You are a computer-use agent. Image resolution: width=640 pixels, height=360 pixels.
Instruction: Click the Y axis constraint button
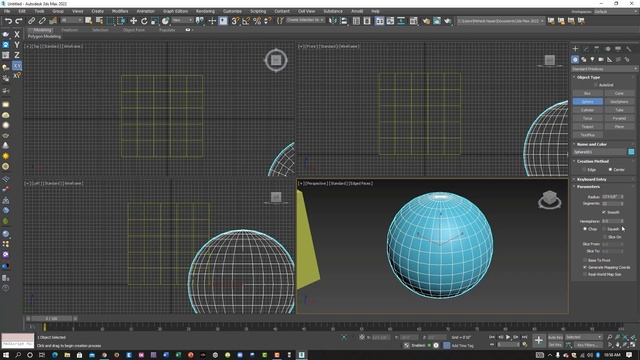(x=17, y=44)
